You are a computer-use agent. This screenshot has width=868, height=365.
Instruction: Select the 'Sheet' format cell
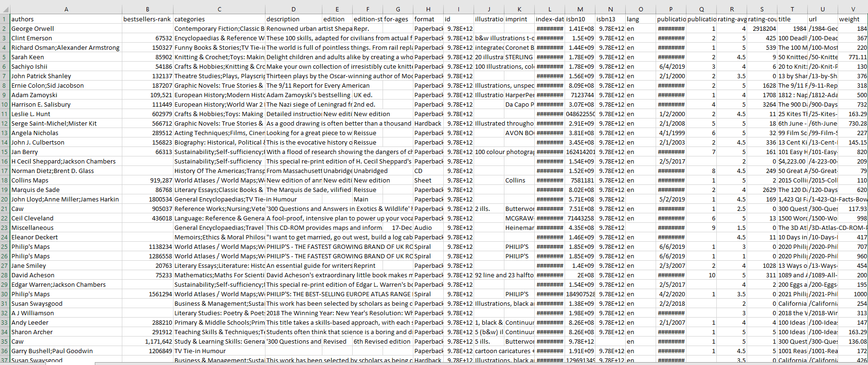[428, 180]
